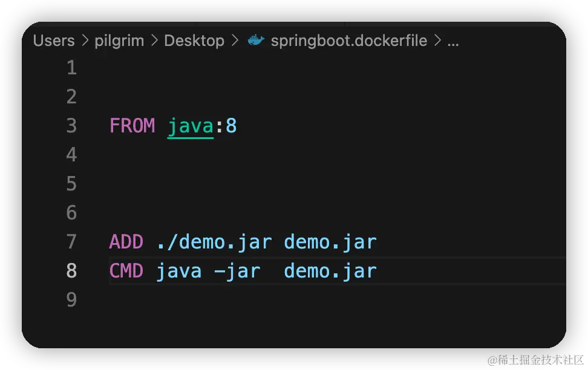
Task: Click demo.jar destination on ADD line
Action: (330, 242)
